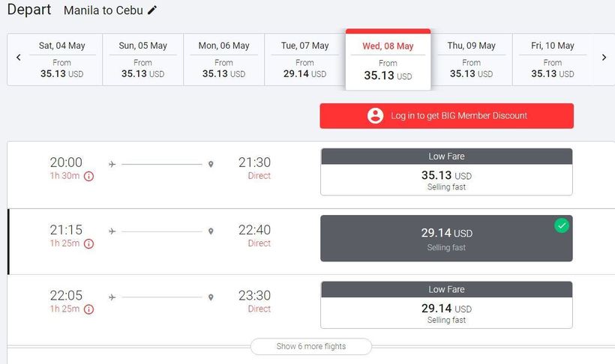Click the member profile icon in red banner

click(375, 116)
